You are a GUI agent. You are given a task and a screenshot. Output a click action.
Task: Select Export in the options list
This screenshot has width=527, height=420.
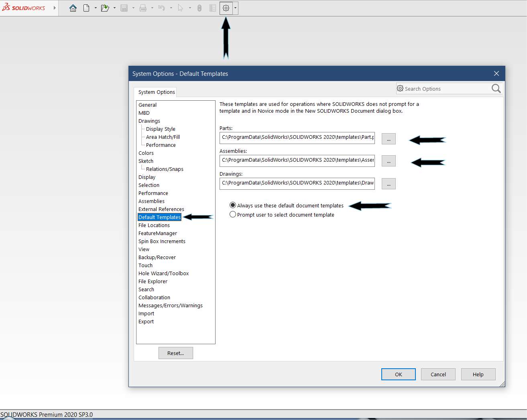pyautogui.click(x=146, y=321)
